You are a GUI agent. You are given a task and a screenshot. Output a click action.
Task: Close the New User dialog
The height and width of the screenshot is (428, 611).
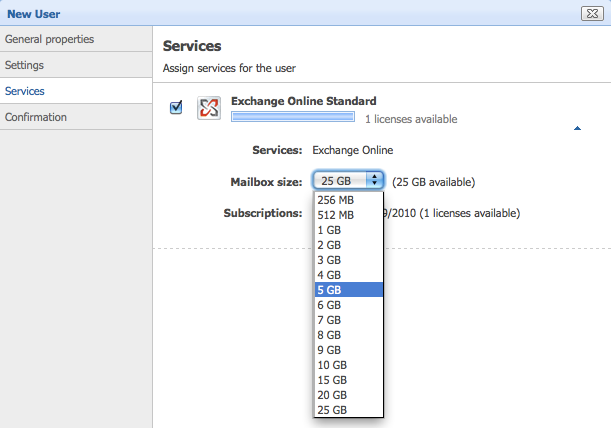tap(592, 14)
